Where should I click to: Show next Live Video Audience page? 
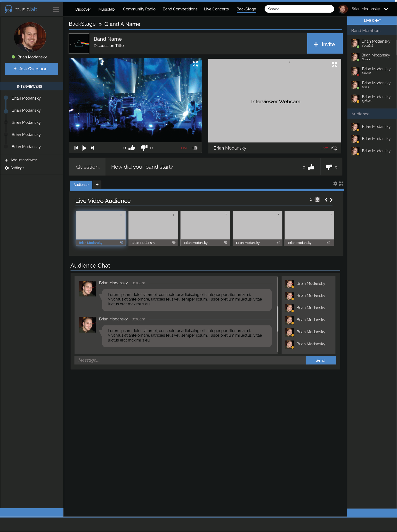(x=331, y=200)
